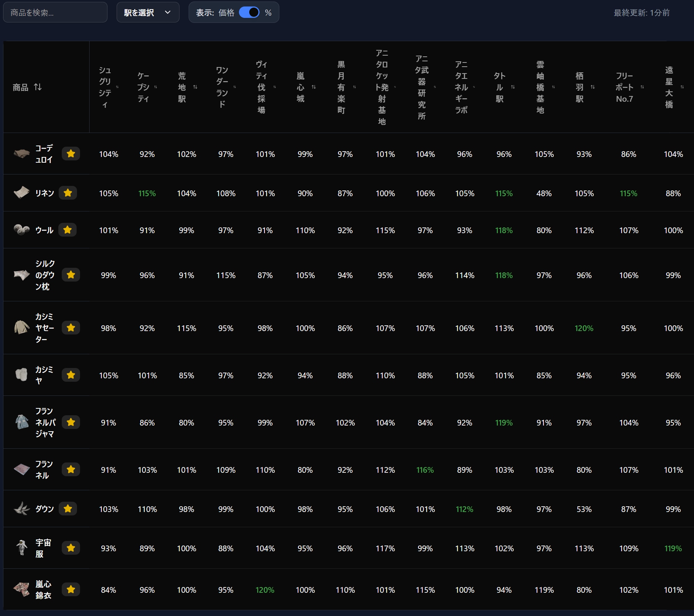This screenshot has height=616, width=694.
Task: Sort by 栖羽駅 column
Action: 593,87
